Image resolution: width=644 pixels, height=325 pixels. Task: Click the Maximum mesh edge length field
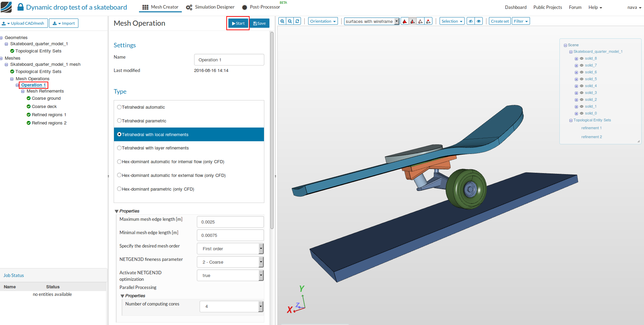coord(230,222)
